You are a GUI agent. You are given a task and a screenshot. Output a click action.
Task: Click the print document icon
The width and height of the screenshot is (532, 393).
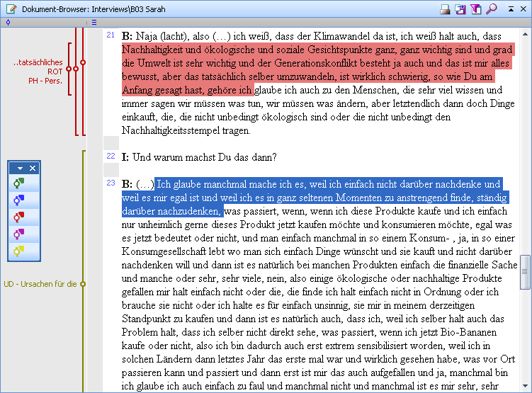click(445, 9)
